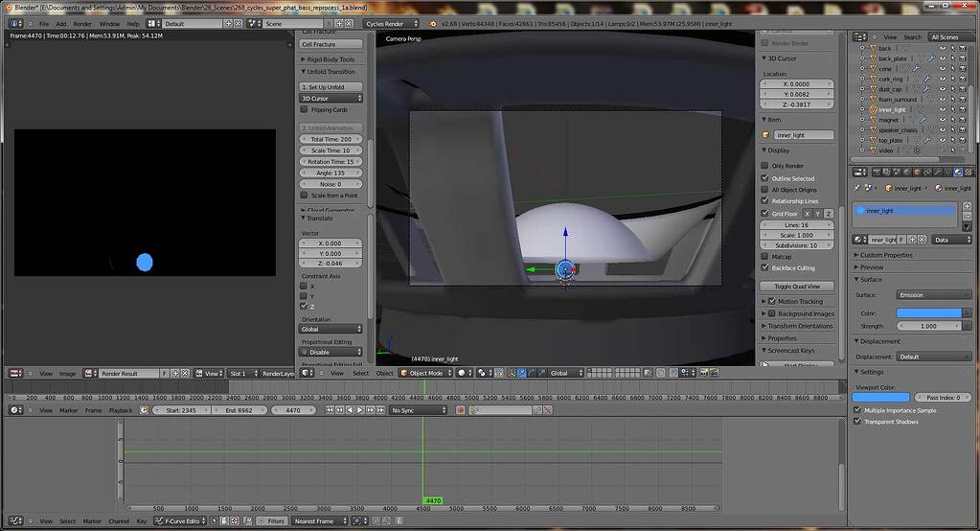Open the timeline editor type selector

[x=15, y=410]
